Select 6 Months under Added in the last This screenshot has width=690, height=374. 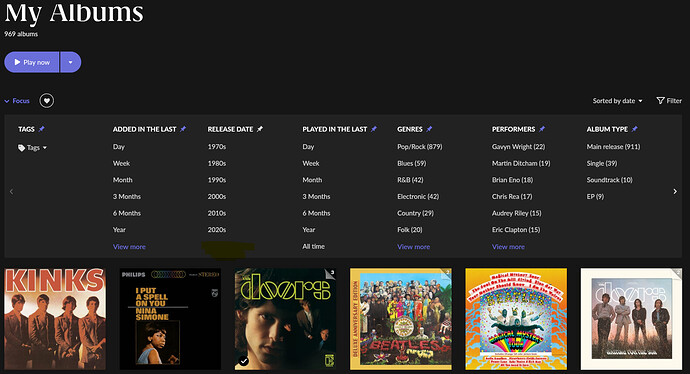tap(127, 213)
